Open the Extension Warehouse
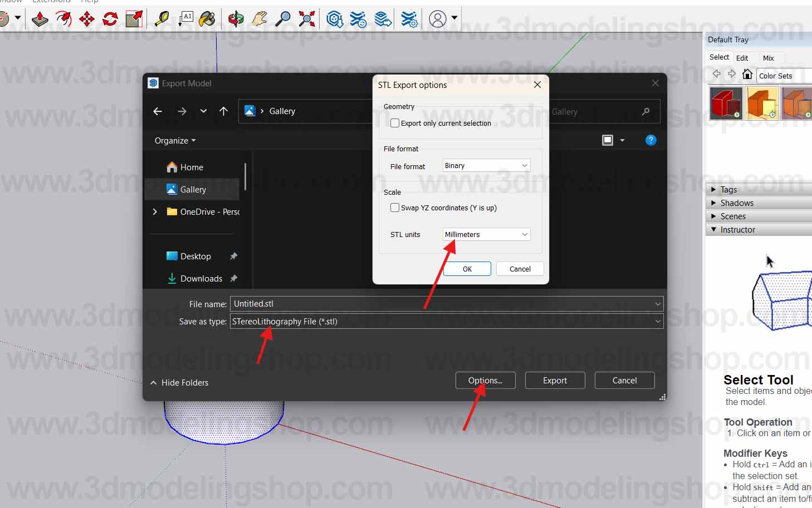This screenshot has height=508, width=812. tap(358, 19)
